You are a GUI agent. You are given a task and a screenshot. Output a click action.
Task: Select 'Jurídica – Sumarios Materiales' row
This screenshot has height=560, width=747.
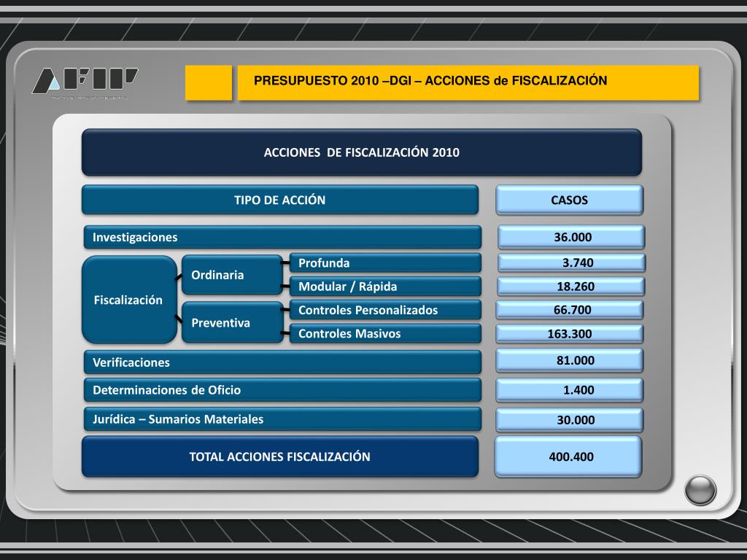[282, 419]
